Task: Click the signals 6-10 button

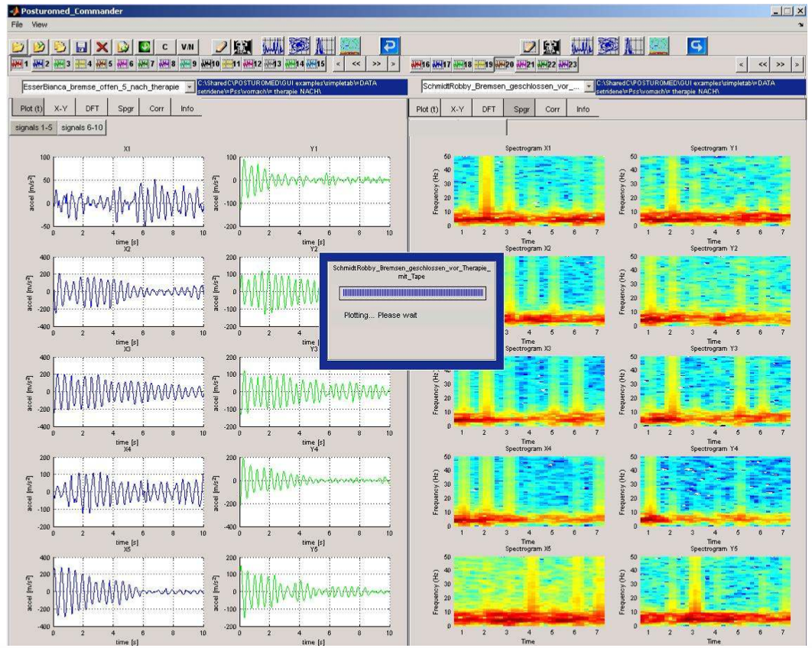Action: click(83, 128)
